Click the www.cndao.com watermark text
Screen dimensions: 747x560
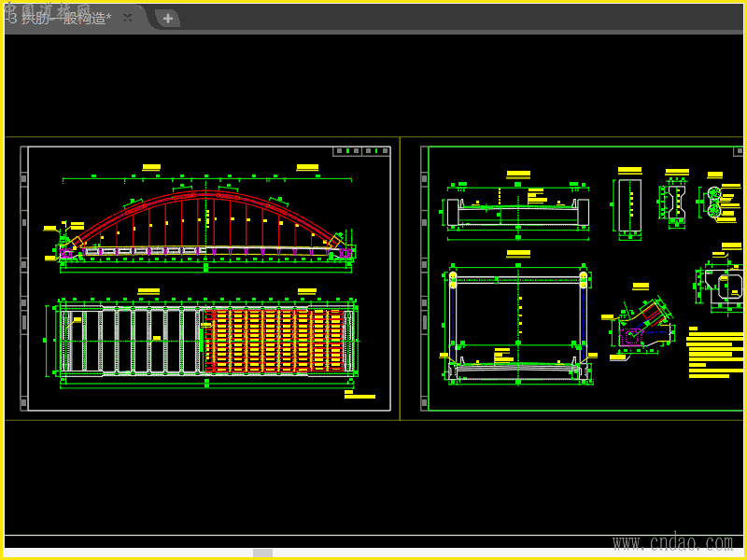pos(672,542)
